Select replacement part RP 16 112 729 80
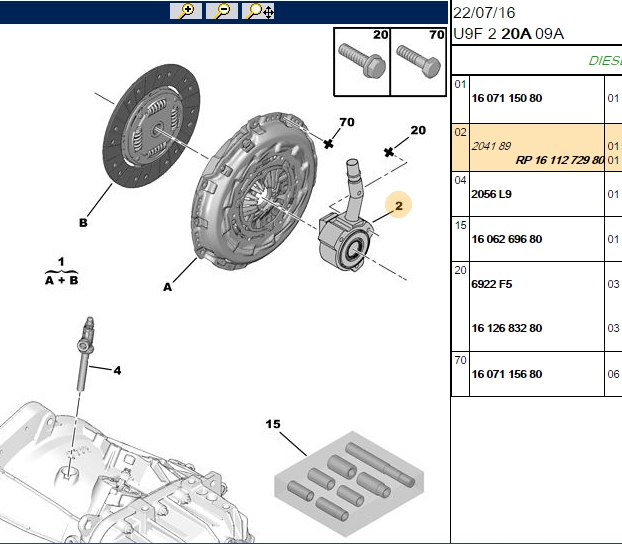This screenshot has width=622, height=544. [x=560, y=160]
